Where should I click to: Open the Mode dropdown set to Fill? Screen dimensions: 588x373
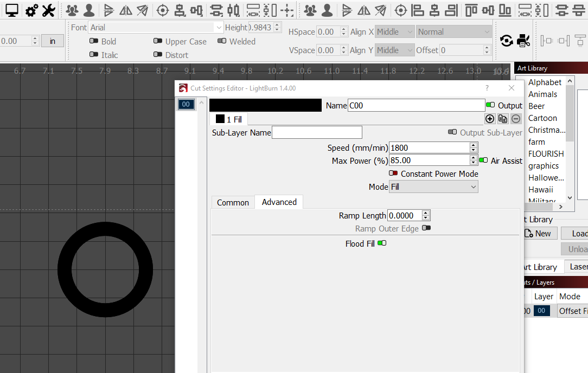pyautogui.click(x=433, y=186)
